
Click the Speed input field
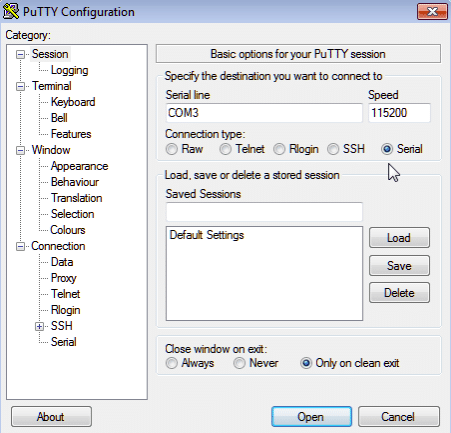tap(399, 113)
